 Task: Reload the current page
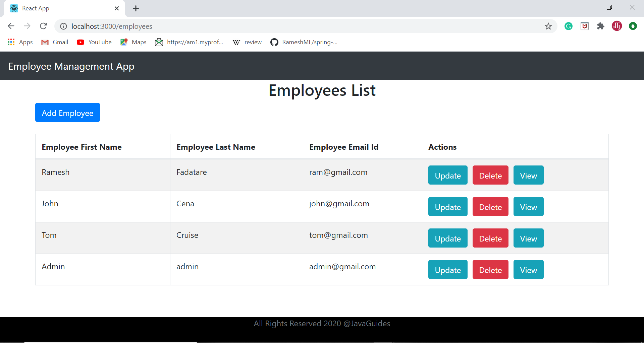coord(43,26)
